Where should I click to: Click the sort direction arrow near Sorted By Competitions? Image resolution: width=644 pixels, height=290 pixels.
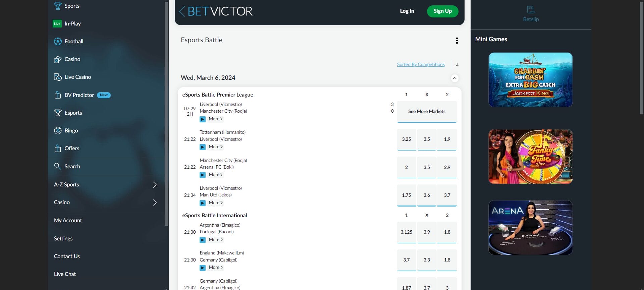(457, 64)
